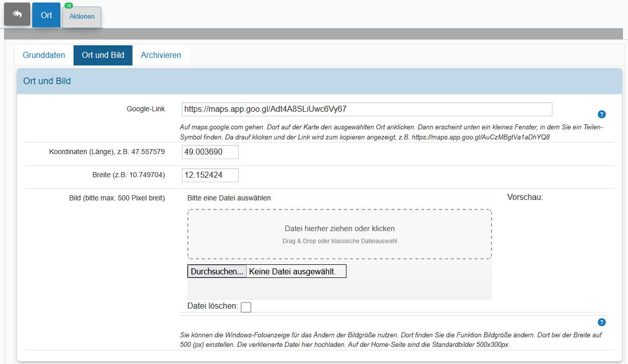
Task: Edit the Breite field 12.152424
Action: point(210,175)
